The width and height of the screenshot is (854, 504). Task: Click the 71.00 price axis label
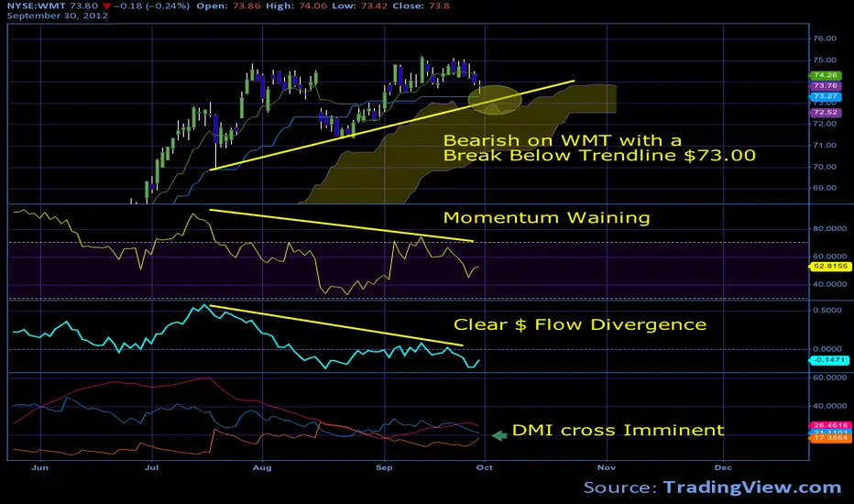(825, 146)
